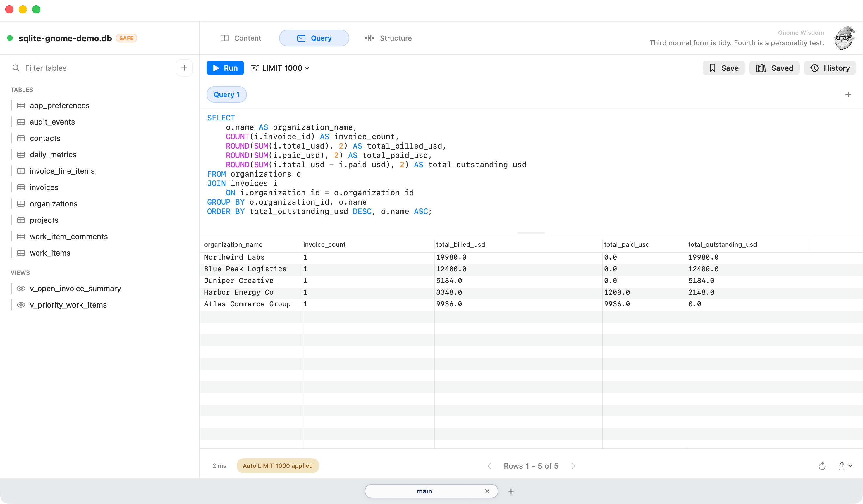Open the export results dropdown
This screenshot has width=863, height=504.
(845, 466)
